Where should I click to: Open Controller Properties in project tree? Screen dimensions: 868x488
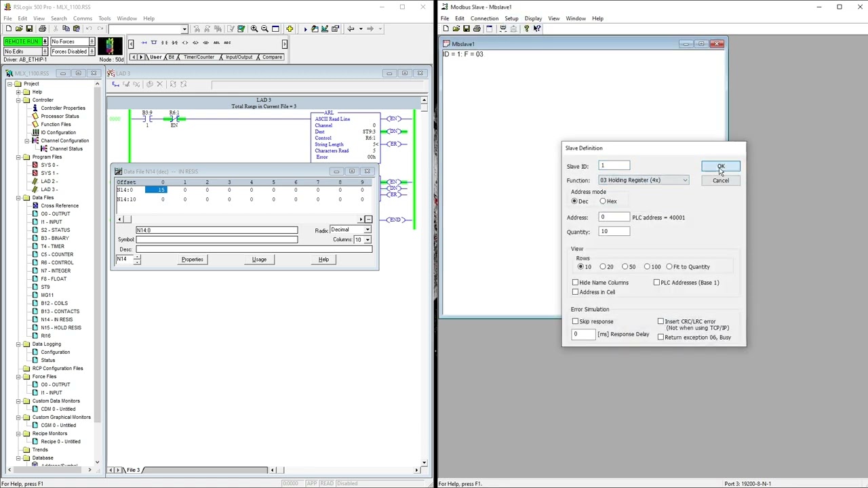tap(62, 108)
